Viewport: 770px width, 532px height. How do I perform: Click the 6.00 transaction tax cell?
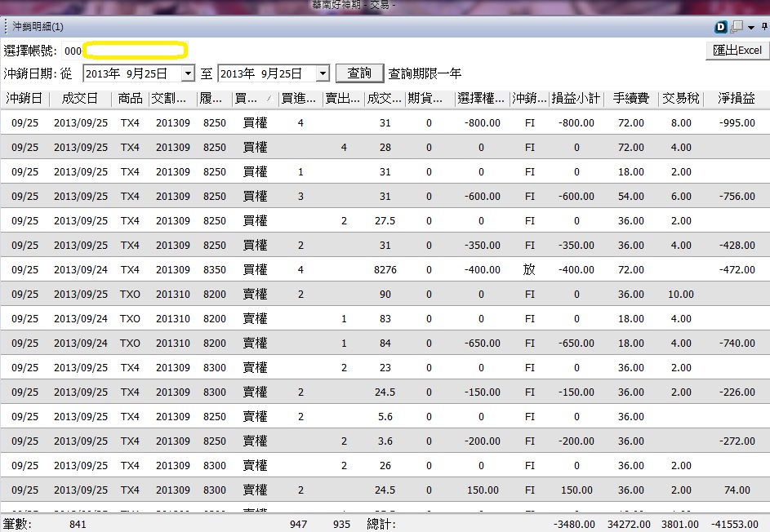coord(681,197)
